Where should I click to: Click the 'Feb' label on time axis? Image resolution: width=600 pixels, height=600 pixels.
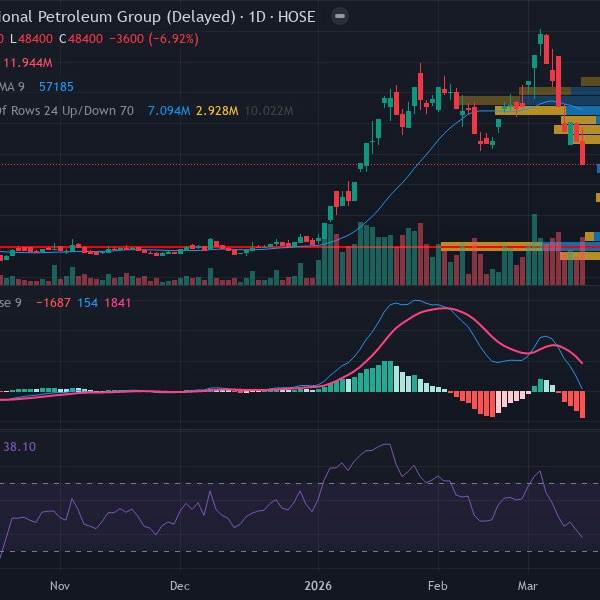coord(438,586)
